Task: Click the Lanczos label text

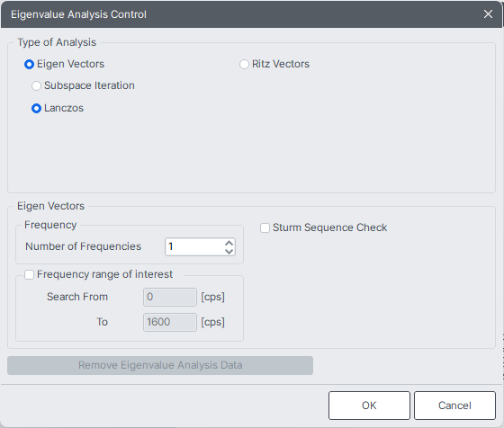Action: click(x=64, y=108)
